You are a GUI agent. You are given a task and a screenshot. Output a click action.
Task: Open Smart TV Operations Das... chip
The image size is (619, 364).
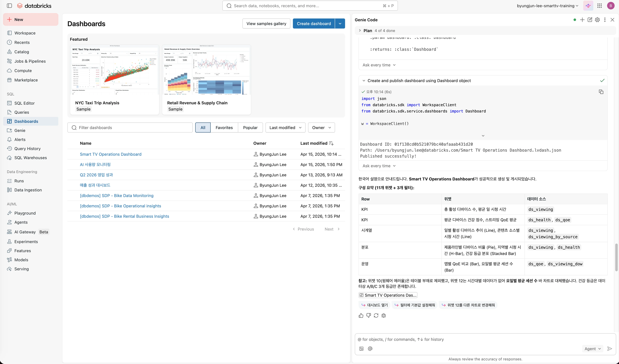pos(388,295)
